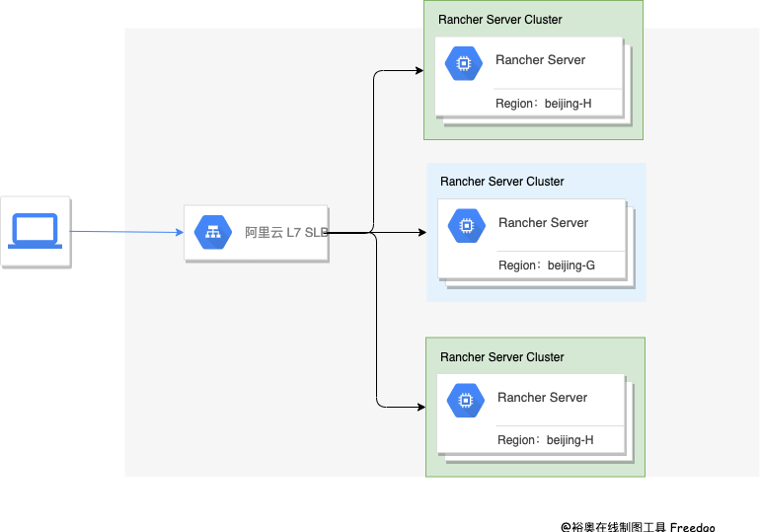The width and height of the screenshot is (760, 532).
Task: Select the Region: beijing-G text
Action: pos(546,266)
